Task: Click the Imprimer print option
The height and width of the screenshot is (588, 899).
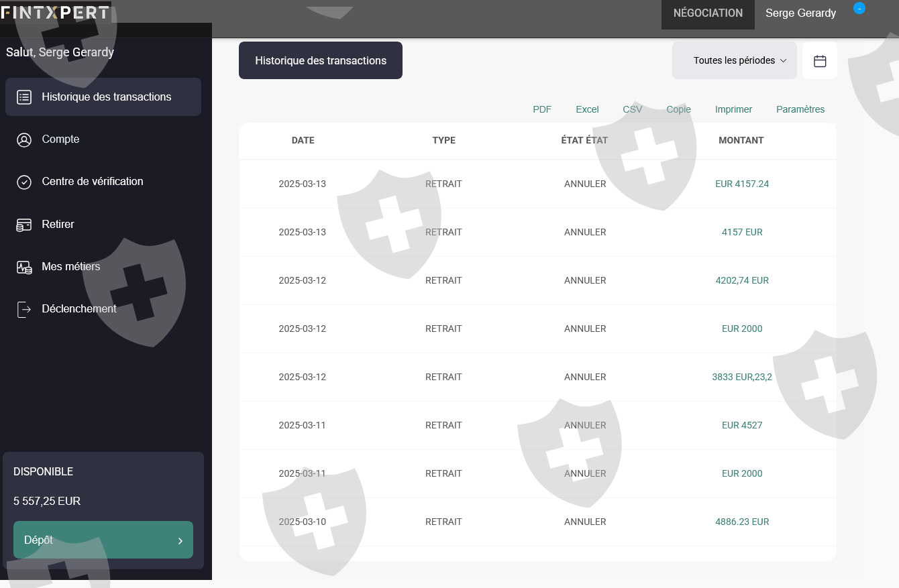Action: coord(733,109)
